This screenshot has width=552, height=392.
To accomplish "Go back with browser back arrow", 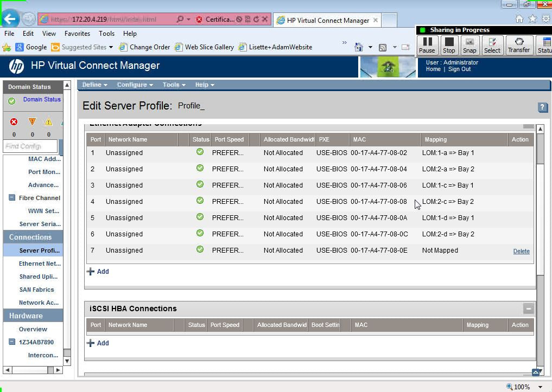I will click(x=10, y=18).
